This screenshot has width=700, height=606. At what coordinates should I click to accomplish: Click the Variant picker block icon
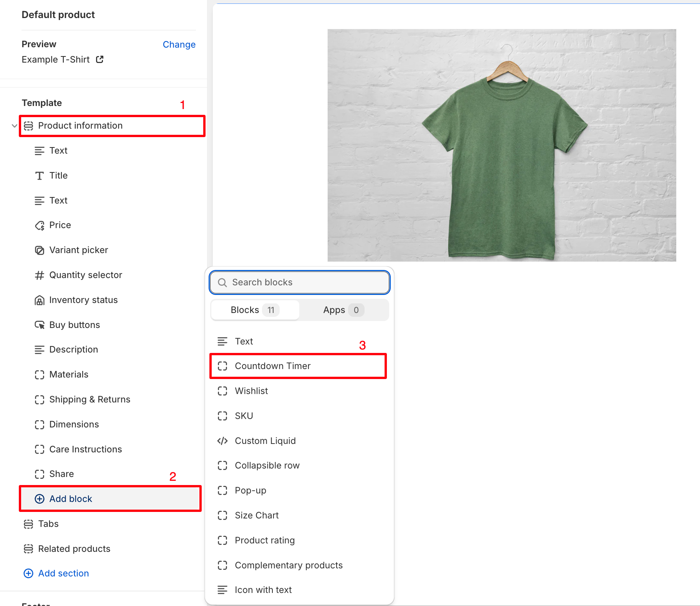40,250
